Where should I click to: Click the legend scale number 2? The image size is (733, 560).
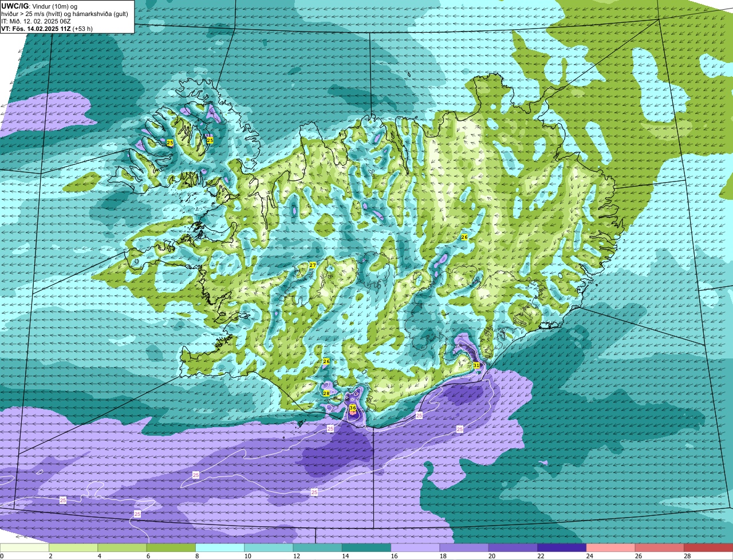coord(50,556)
